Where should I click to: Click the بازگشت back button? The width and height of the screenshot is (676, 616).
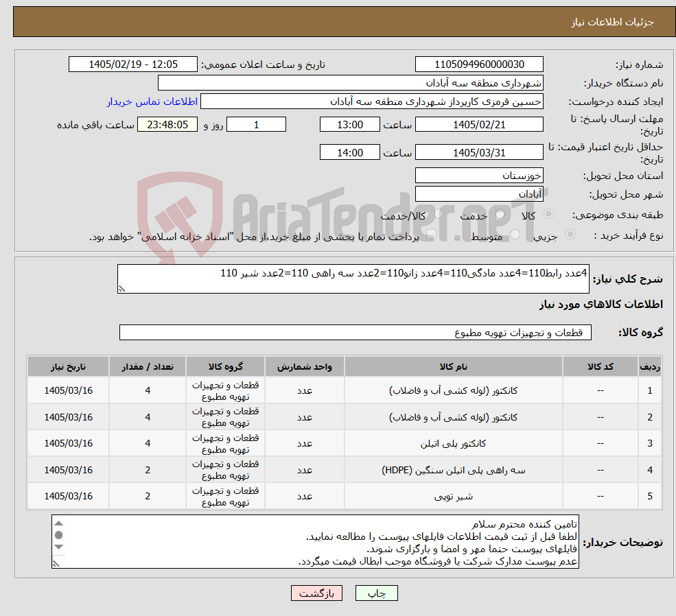coord(316,593)
